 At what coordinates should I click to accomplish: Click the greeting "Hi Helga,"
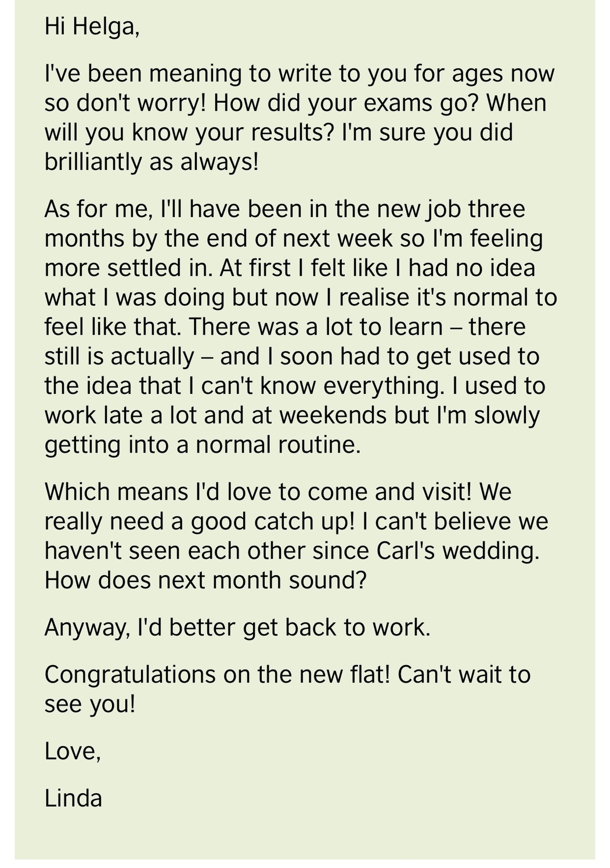coord(92,27)
